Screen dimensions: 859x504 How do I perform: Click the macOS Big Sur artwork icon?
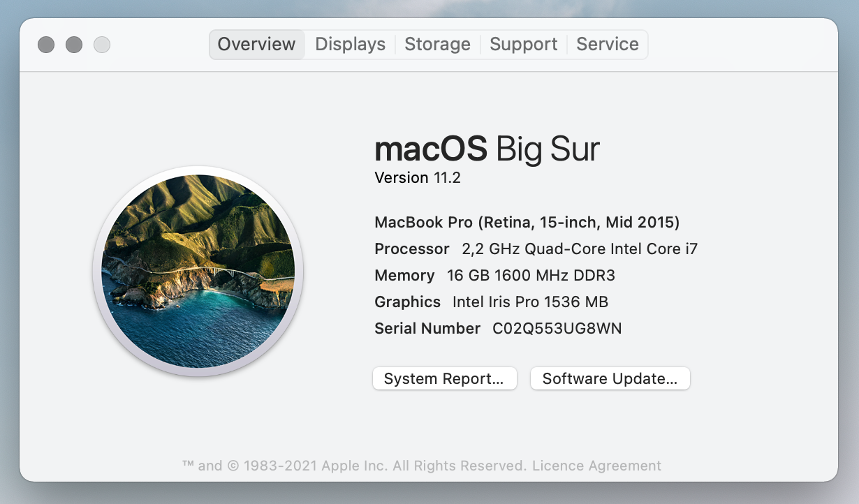[x=198, y=272]
